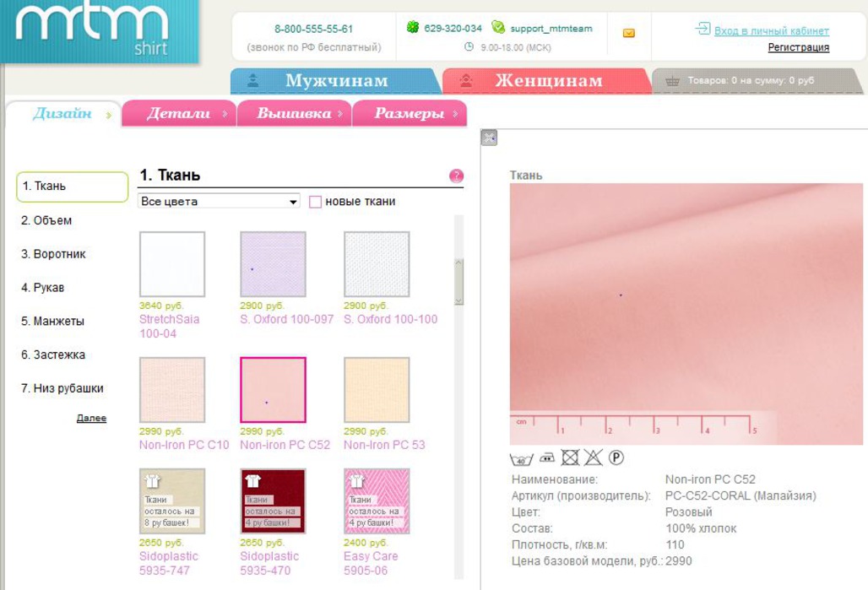The height and width of the screenshot is (590, 868).
Task: Select "3. Воротник" in the step list
Action: click(53, 254)
